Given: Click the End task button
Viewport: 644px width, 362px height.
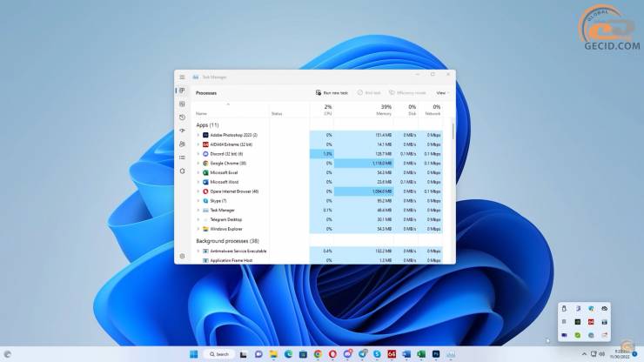Looking at the screenshot, I should [x=369, y=93].
